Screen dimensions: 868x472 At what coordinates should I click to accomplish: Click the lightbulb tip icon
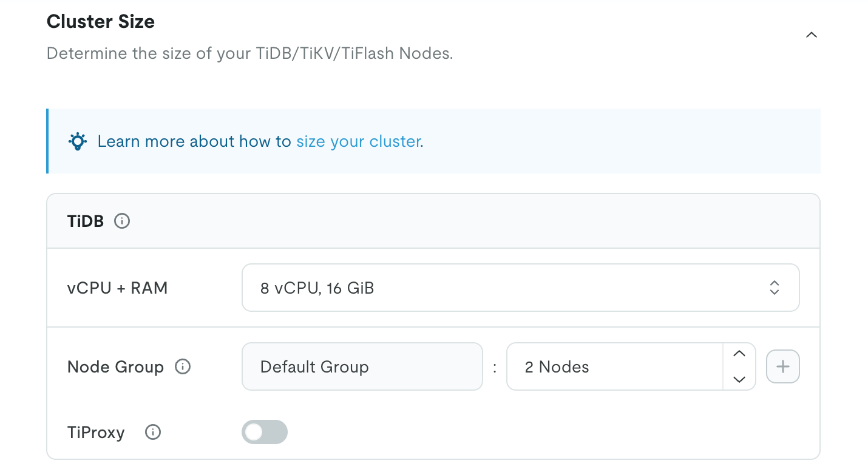click(77, 141)
